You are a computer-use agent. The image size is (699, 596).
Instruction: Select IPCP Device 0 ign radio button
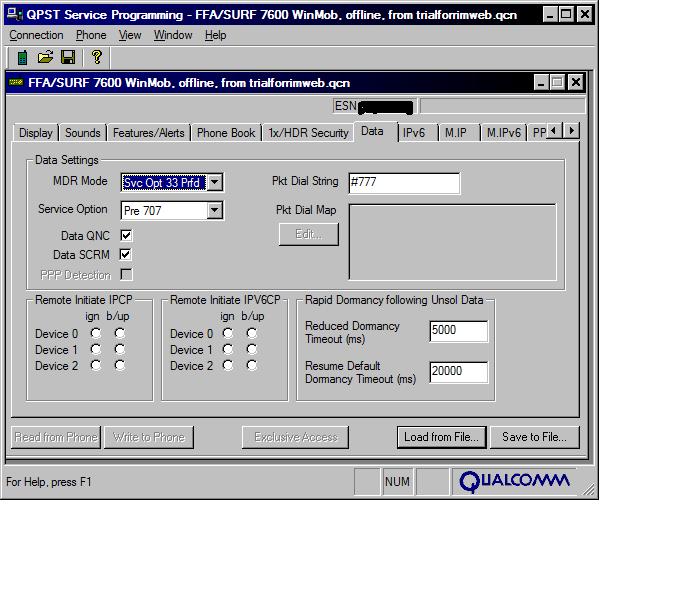(96, 333)
